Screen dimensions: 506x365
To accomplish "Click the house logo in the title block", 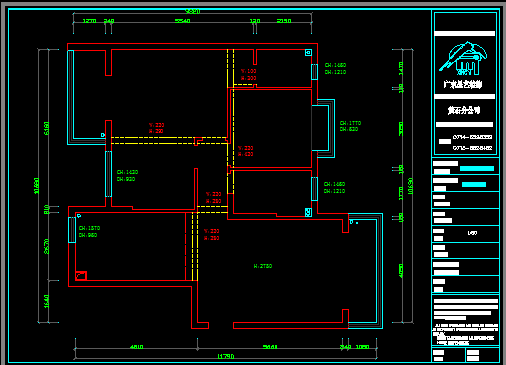I will (463, 59).
